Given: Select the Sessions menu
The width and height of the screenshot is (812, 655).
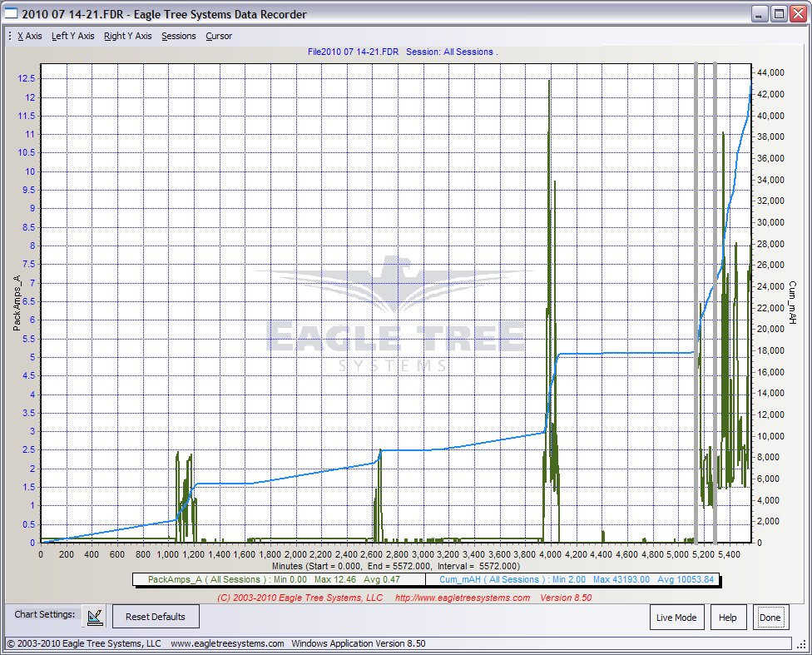Looking at the screenshot, I should 179,36.
